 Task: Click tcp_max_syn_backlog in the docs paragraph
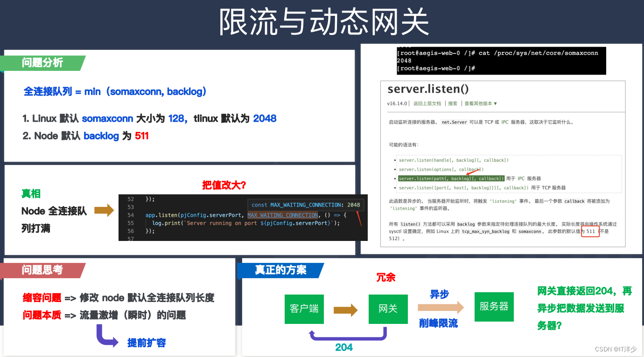485,231
